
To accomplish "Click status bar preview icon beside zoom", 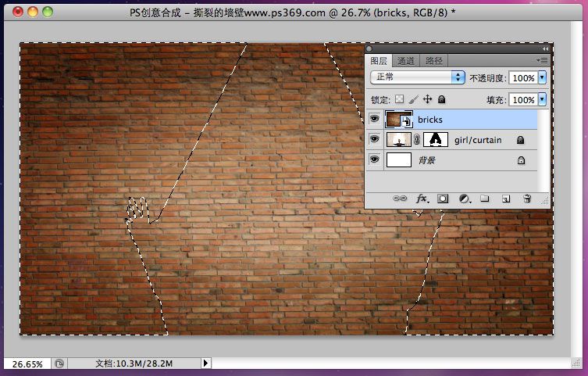I will click(59, 363).
